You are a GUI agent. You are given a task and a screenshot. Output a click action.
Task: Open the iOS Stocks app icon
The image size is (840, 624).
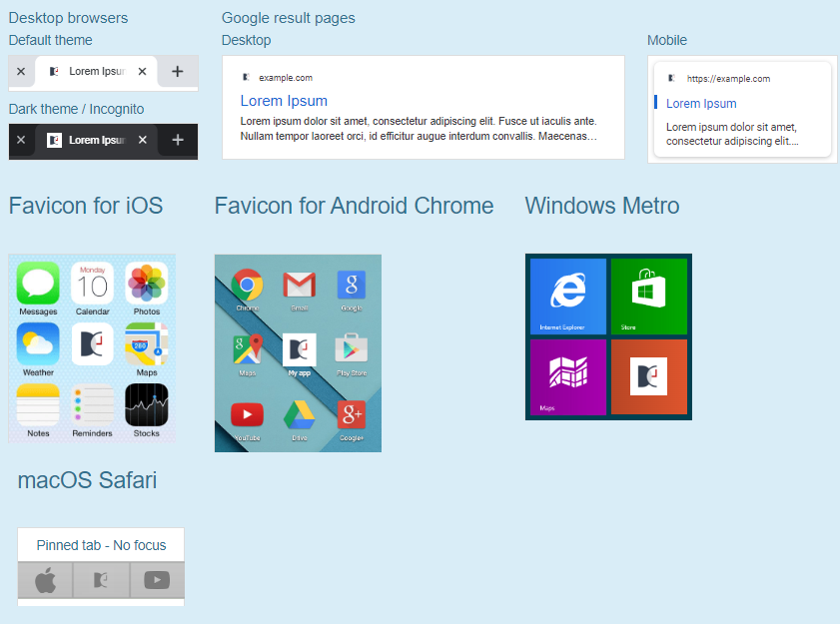(147, 404)
